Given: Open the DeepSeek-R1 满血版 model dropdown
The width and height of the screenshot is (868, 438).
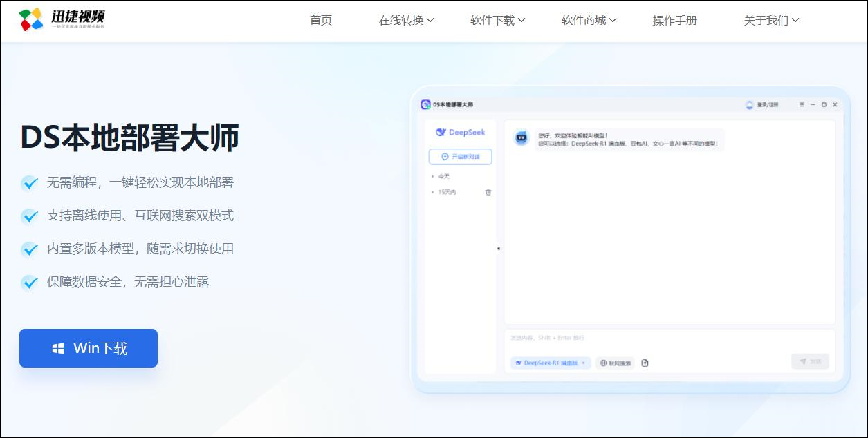Looking at the screenshot, I should coord(551,363).
